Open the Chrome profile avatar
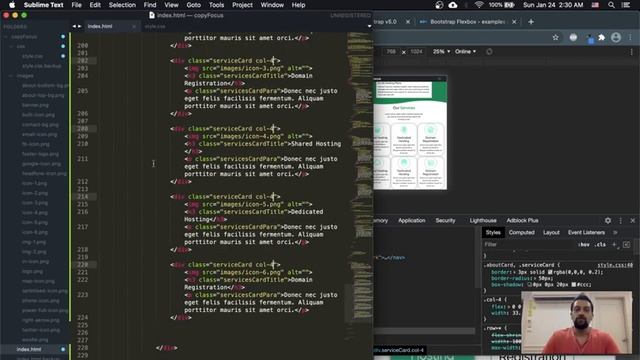Image resolution: width=640 pixels, height=360 pixels. 616,38
